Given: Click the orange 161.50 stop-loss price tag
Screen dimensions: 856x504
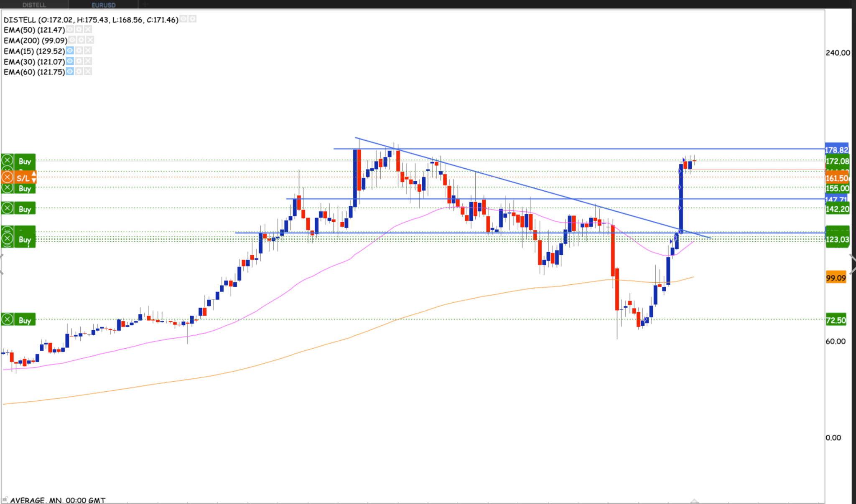Looking at the screenshot, I should click(x=836, y=178).
